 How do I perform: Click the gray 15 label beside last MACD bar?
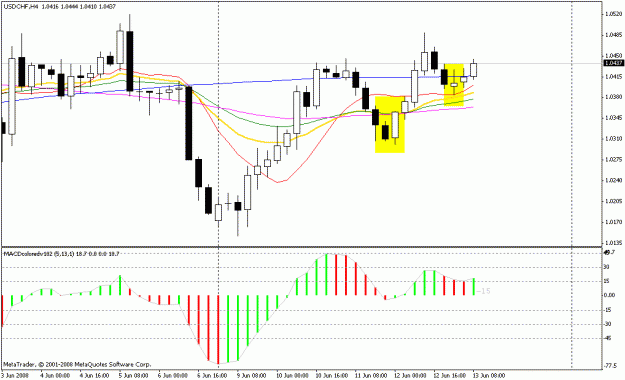point(483,291)
